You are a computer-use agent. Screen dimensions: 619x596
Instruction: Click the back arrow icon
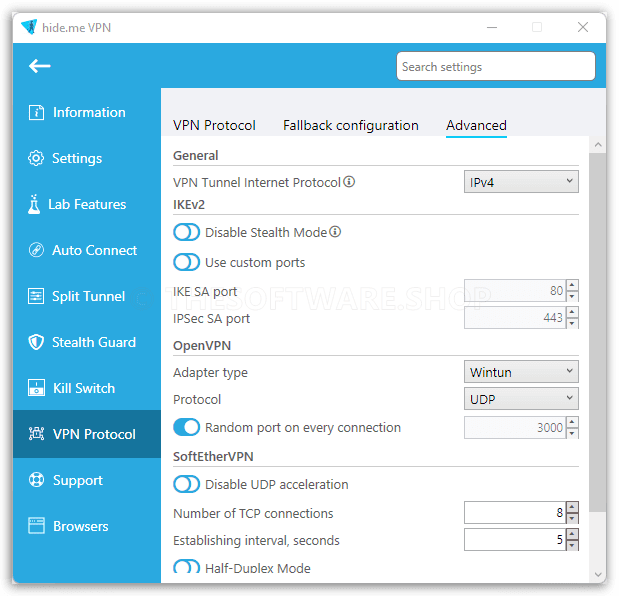39,66
